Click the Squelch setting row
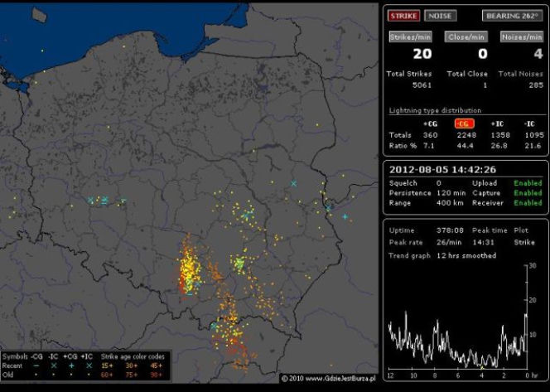Image resolution: width=550 pixels, height=392 pixels. 416,183
